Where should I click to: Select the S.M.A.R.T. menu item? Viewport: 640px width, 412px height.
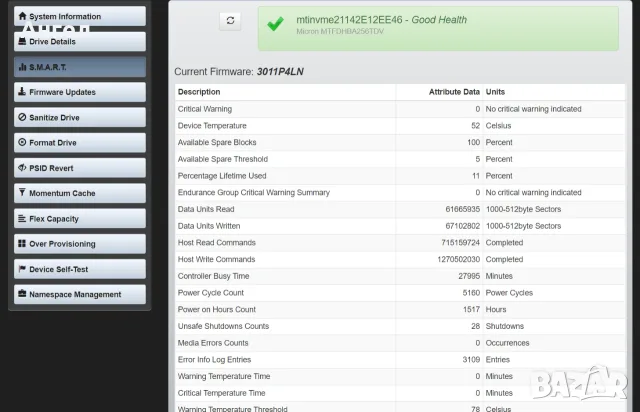coord(80,67)
